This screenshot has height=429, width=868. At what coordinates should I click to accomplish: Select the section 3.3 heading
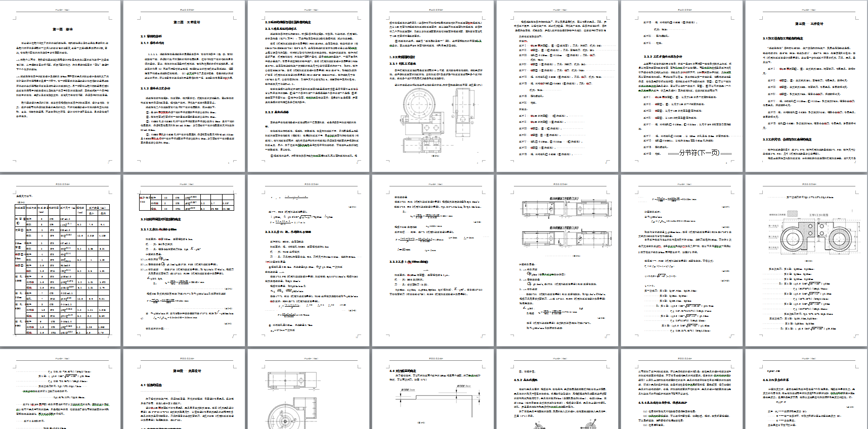tap(160, 219)
